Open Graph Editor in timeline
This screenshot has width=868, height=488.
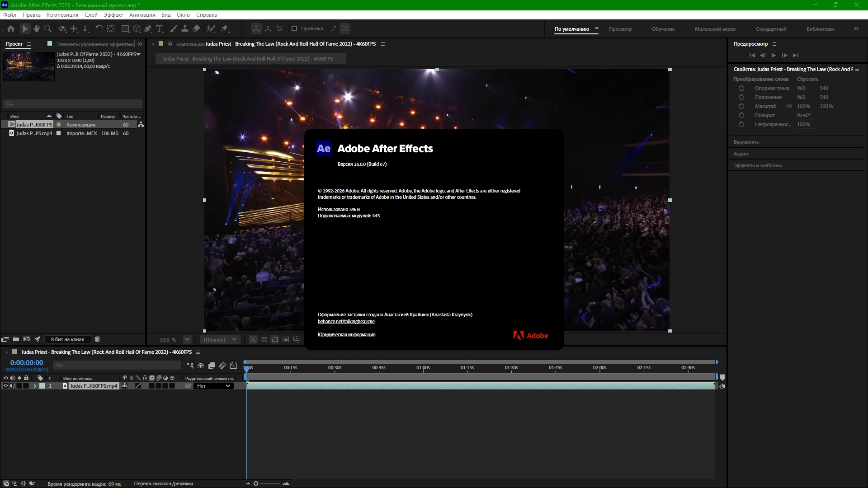point(233,366)
